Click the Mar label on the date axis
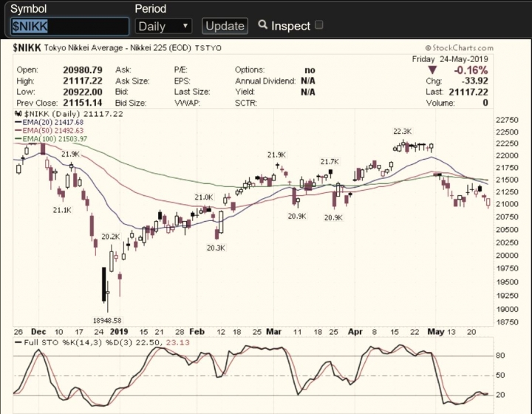The height and width of the screenshot is (414, 532). pyautogui.click(x=273, y=331)
